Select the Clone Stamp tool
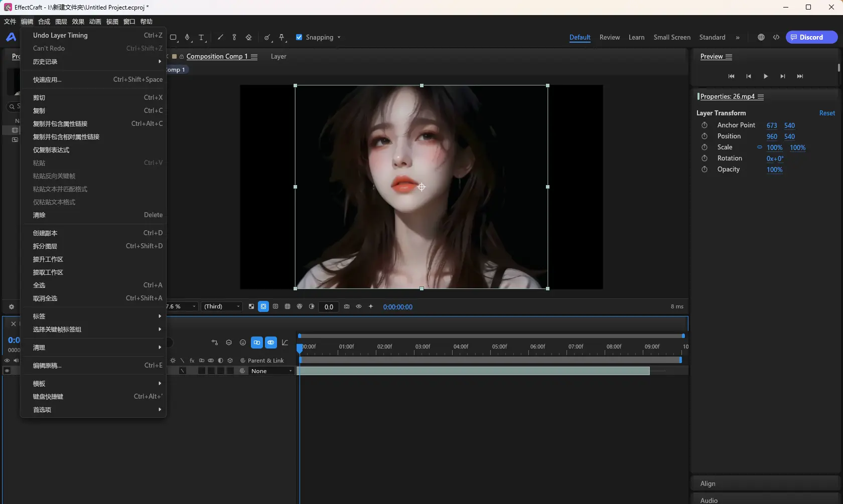The height and width of the screenshot is (504, 843). point(234,38)
